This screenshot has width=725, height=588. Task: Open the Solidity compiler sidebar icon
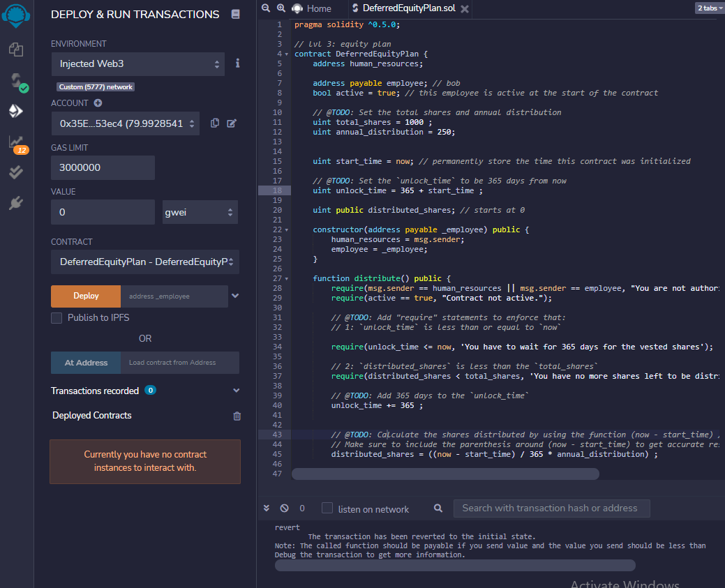17,82
